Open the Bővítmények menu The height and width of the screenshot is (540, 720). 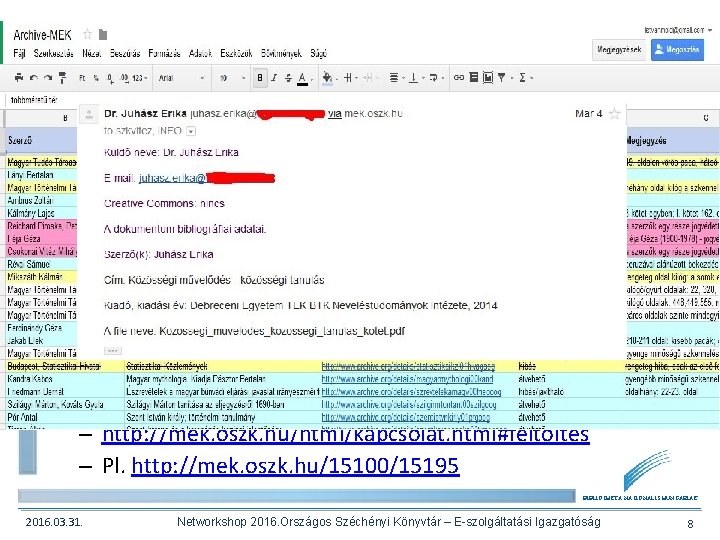click(281, 53)
